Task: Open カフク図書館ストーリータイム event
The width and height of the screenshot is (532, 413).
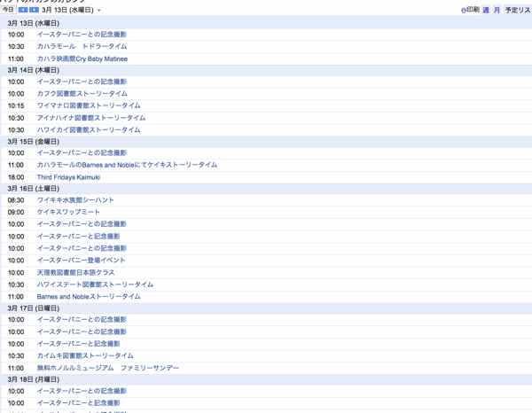Action: 82,93
